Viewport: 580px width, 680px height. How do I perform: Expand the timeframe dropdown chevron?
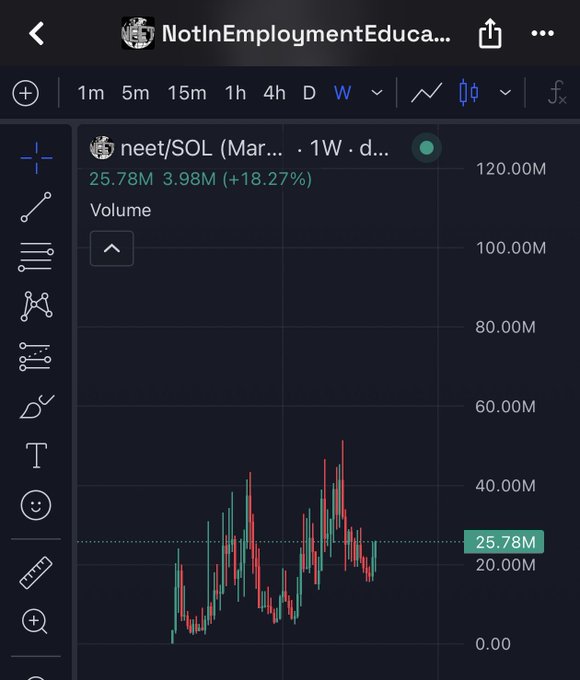tap(377, 92)
